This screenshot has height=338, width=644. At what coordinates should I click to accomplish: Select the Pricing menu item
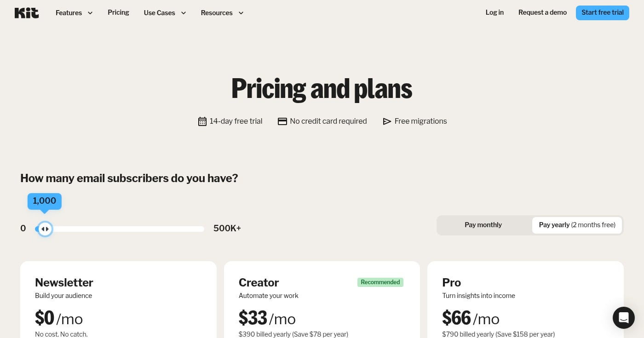118,13
